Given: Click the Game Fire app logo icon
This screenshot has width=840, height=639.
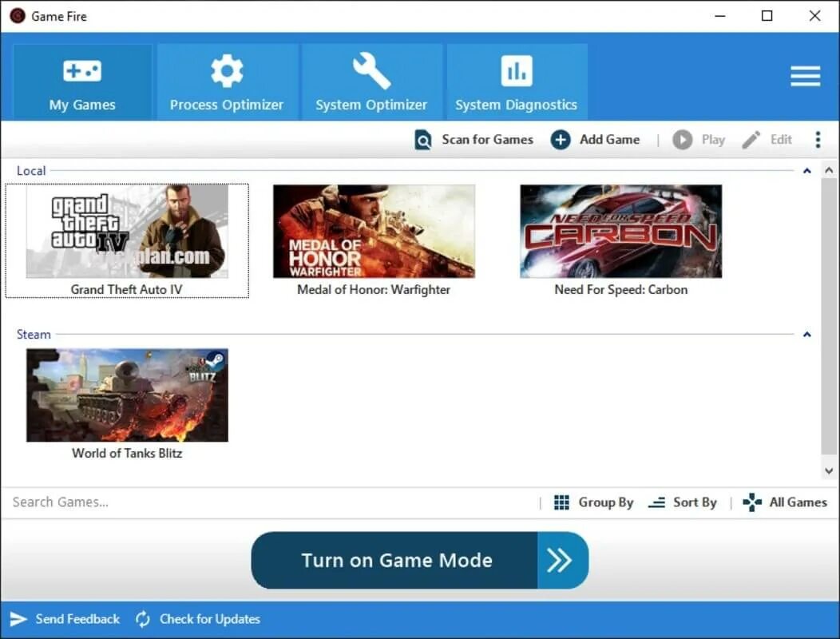Looking at the screenshot, I should (x=17, y=15).
